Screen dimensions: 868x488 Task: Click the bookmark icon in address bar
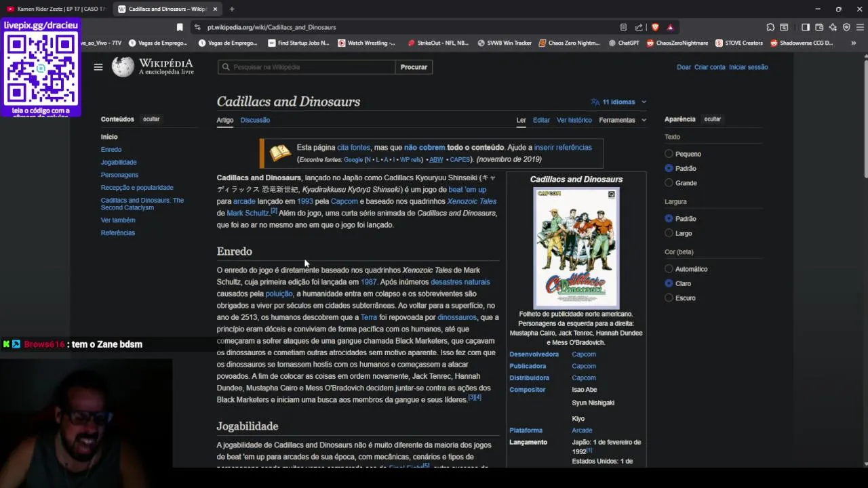point(180,27)
